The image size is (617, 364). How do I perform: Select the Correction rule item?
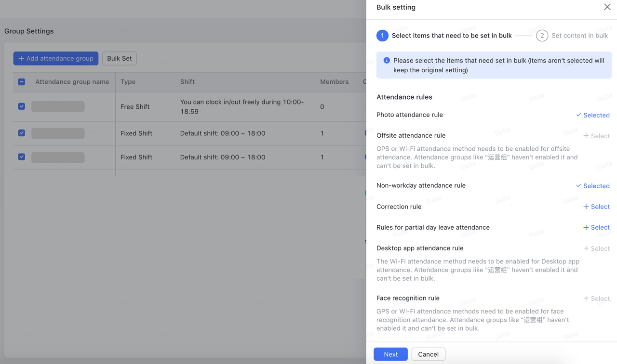[x=596, y=207]
